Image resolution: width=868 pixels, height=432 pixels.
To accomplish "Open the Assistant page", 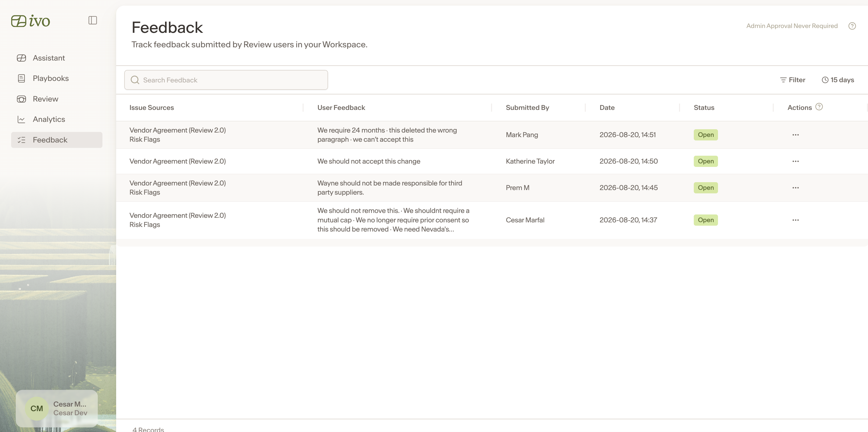I will [x=57, y=58].
